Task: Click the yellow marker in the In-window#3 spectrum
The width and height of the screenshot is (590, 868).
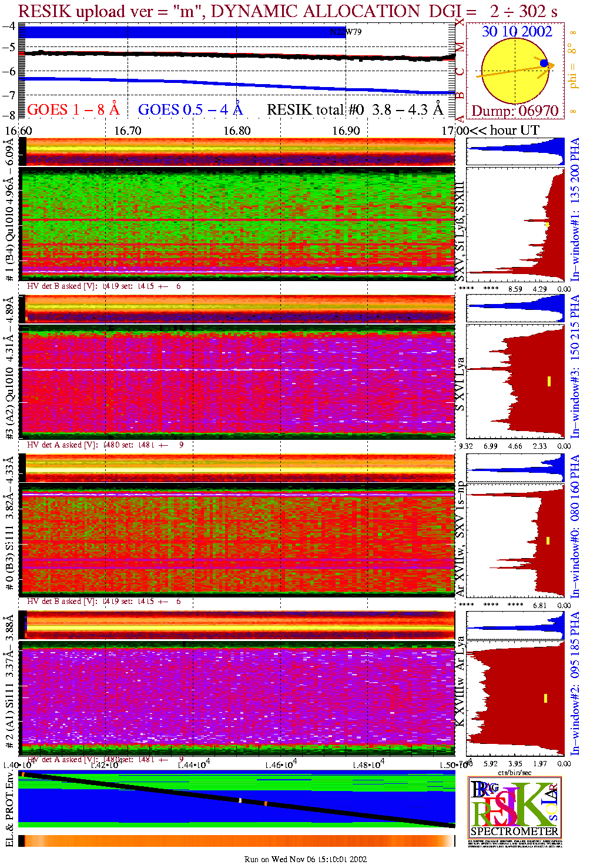Action: [x=549, y=381]
